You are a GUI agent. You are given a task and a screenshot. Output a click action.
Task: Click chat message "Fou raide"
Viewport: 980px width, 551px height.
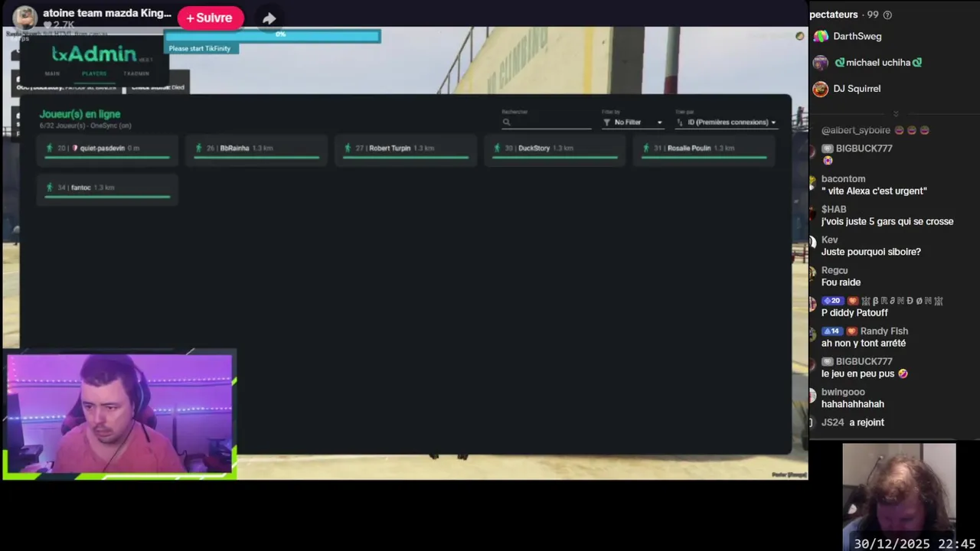tap(841, 282)
